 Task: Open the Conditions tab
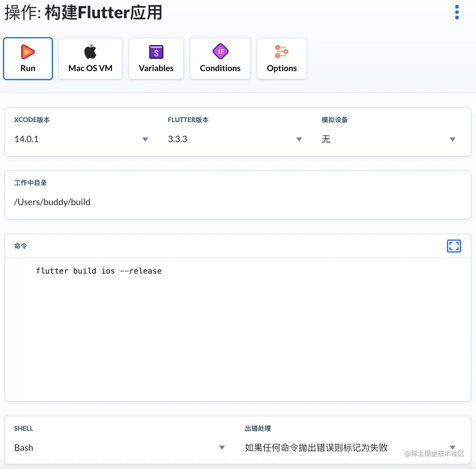[x=220, y=58]
